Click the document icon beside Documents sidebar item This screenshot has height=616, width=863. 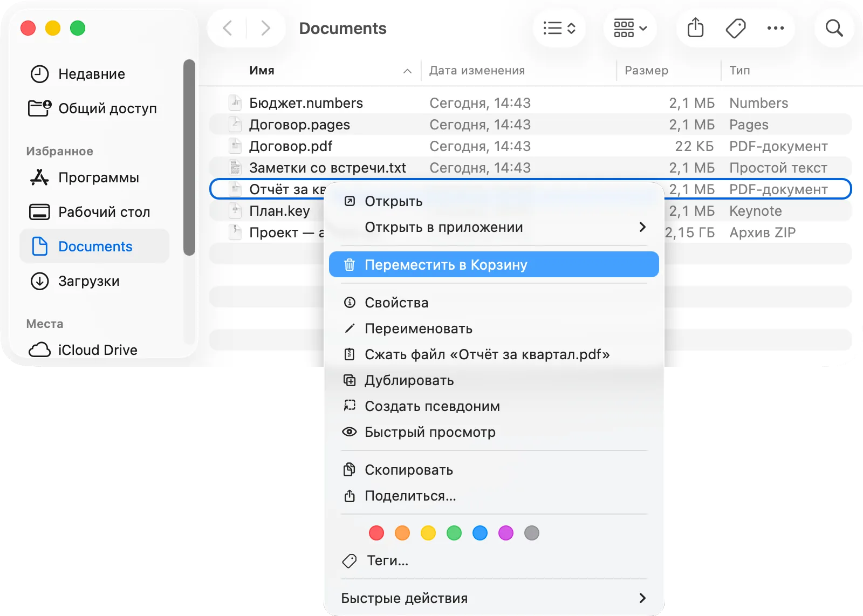(x=39, y=247)
